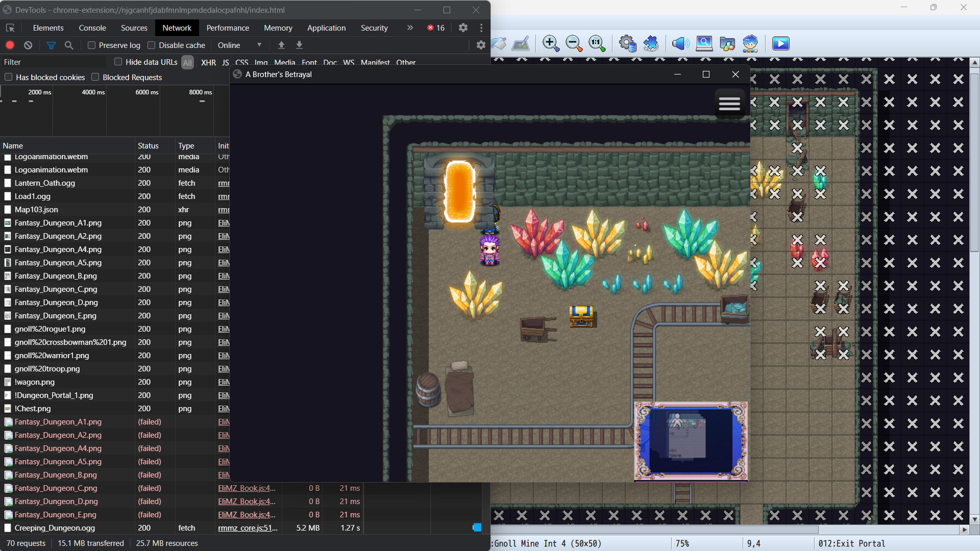Open the Memory tab
The width and height of the screenshot is (980, 551).
[278, 28]
